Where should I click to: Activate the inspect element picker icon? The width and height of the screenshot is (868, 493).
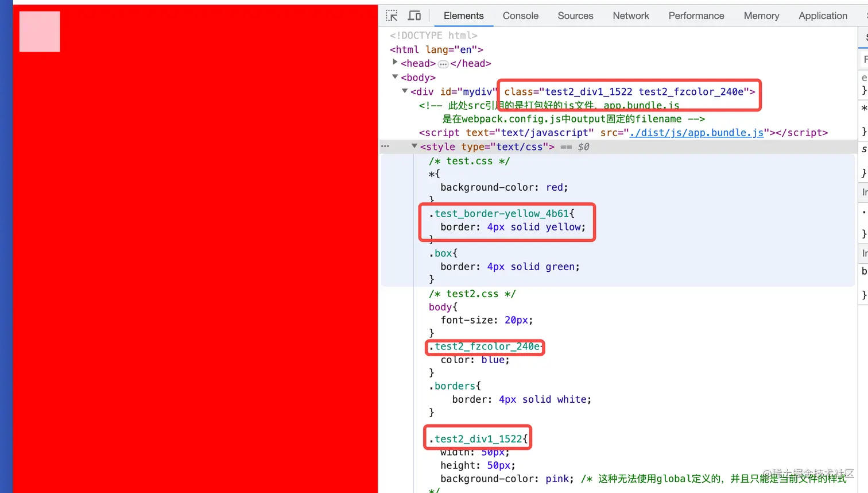click(x=392, y=16)
